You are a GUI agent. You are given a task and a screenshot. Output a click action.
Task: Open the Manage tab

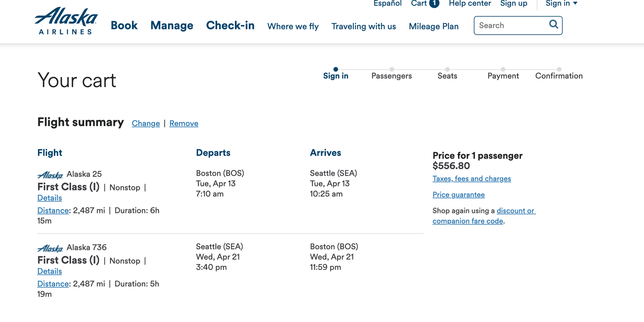click(172, 25)
